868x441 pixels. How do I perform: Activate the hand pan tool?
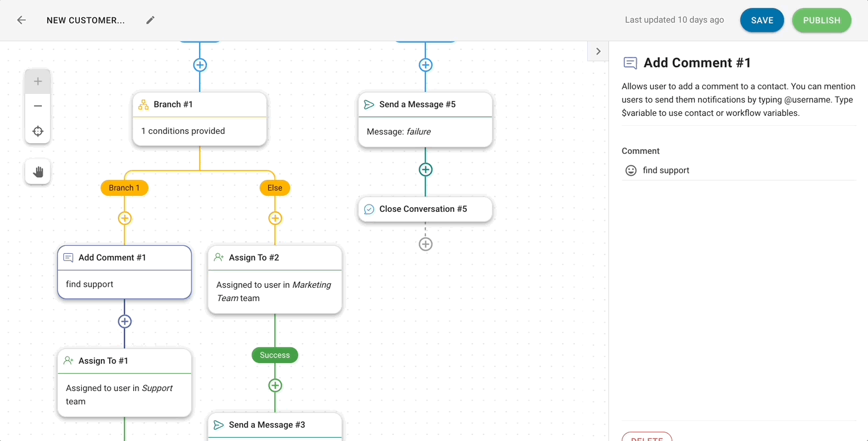(38, 172)
